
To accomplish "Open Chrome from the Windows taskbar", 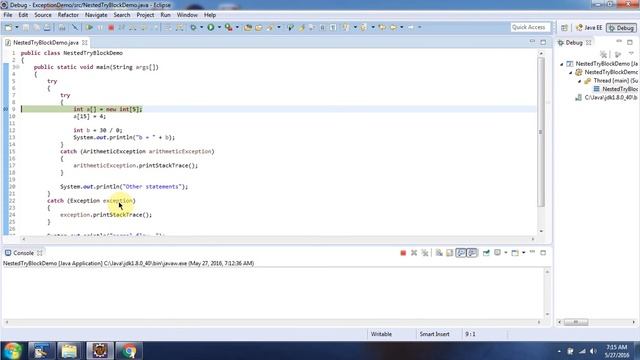I will pos(129,351).
